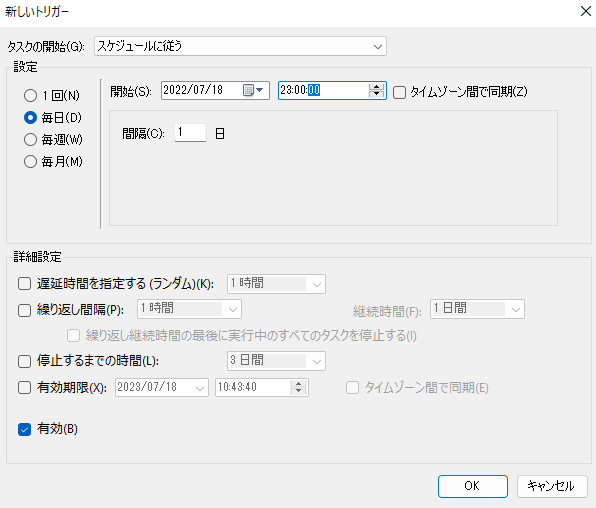
Task: Tick the 停止するまでの時間(L) checkbox
Action: pos(24,361)
